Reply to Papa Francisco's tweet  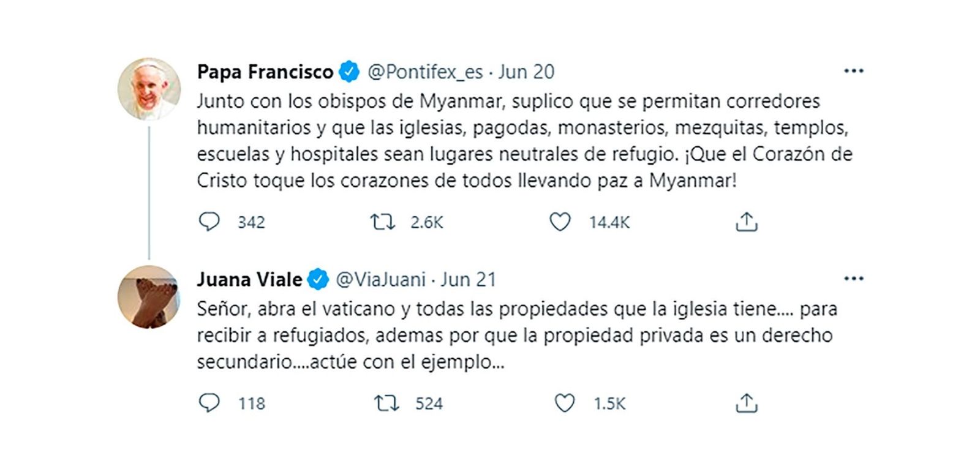[209, 222]
